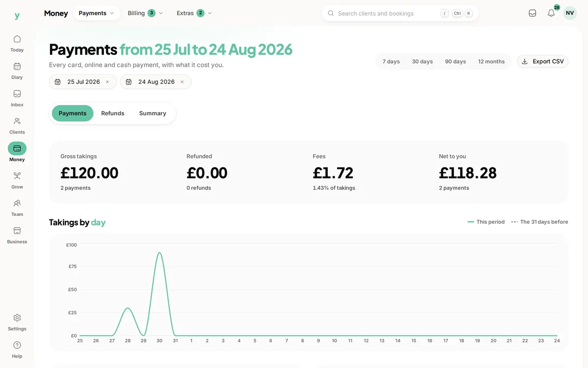Click calendar icon in 24 Aug 2026 field
This screenshot has height=368, width=588.
click(x=129, y=82)
